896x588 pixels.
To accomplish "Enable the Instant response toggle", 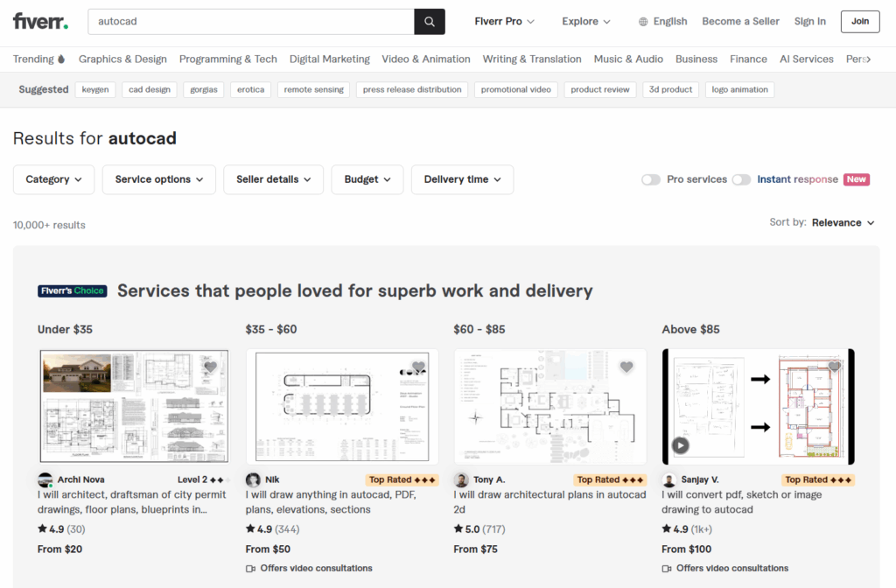I will coord(741,179).
